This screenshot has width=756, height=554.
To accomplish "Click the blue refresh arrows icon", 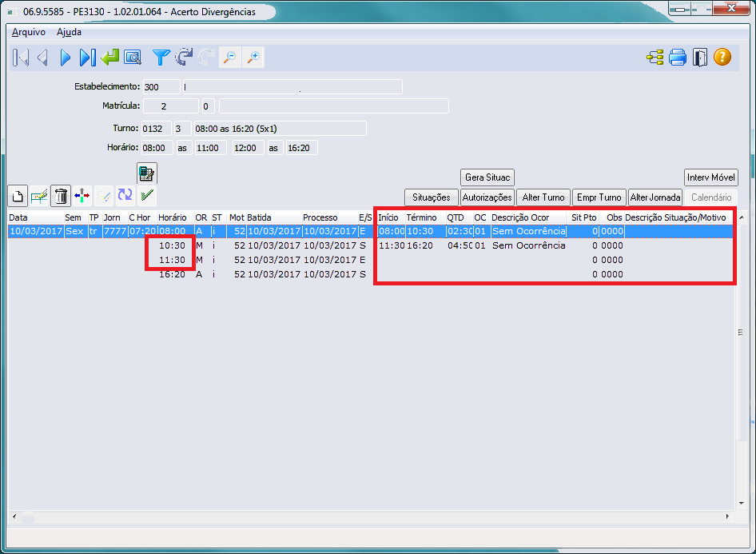I will click(125, 196).
